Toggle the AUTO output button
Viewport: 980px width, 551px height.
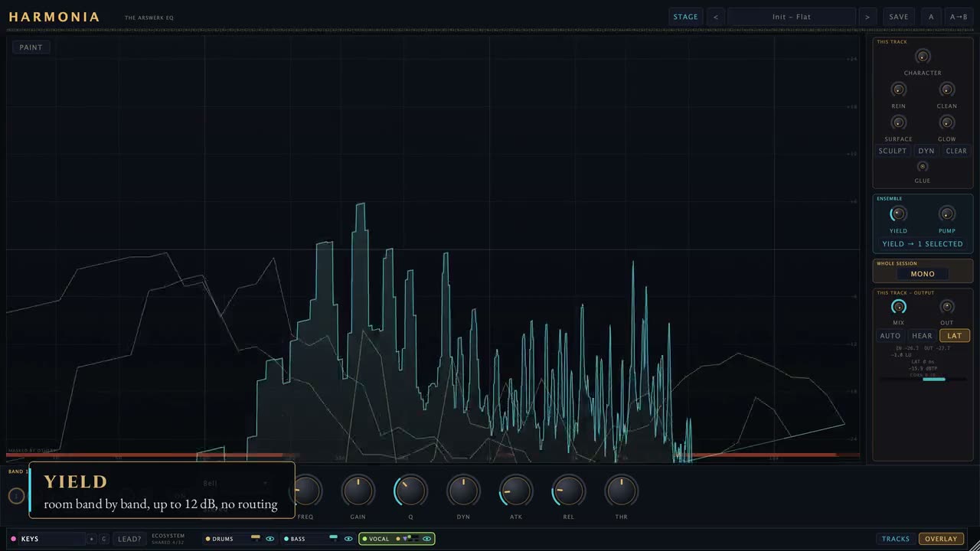pyautogui.click(x=890, y=336)
